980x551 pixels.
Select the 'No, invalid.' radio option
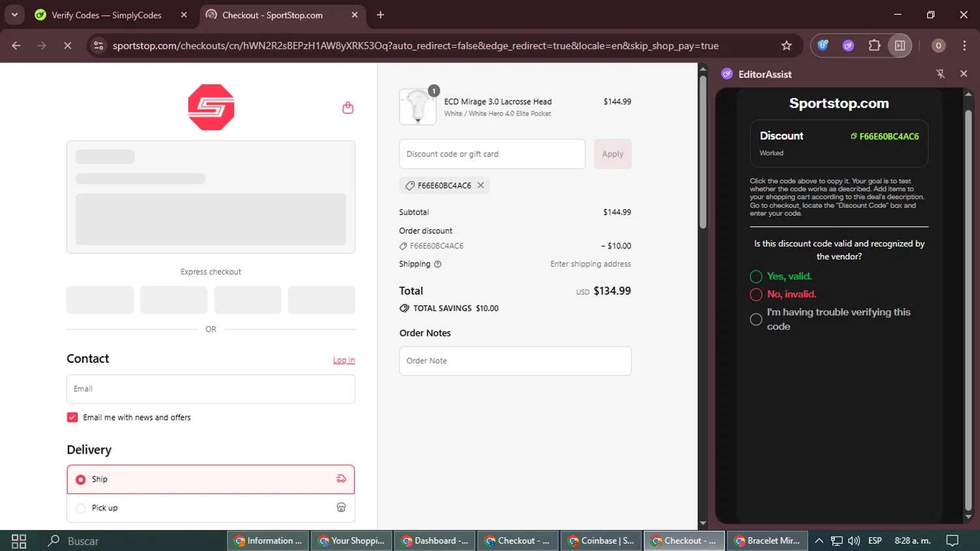click(756, 294)
